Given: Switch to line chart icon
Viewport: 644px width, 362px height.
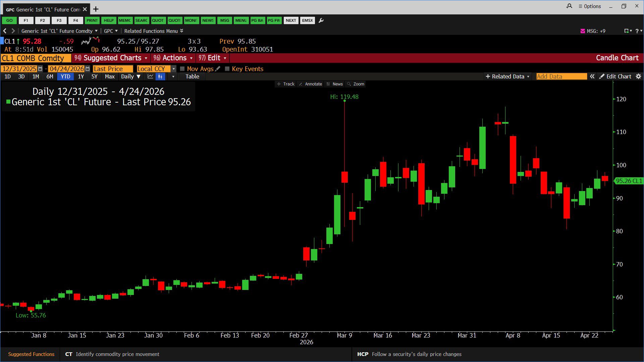Looking at the screenshot, I should coord(150,76).
